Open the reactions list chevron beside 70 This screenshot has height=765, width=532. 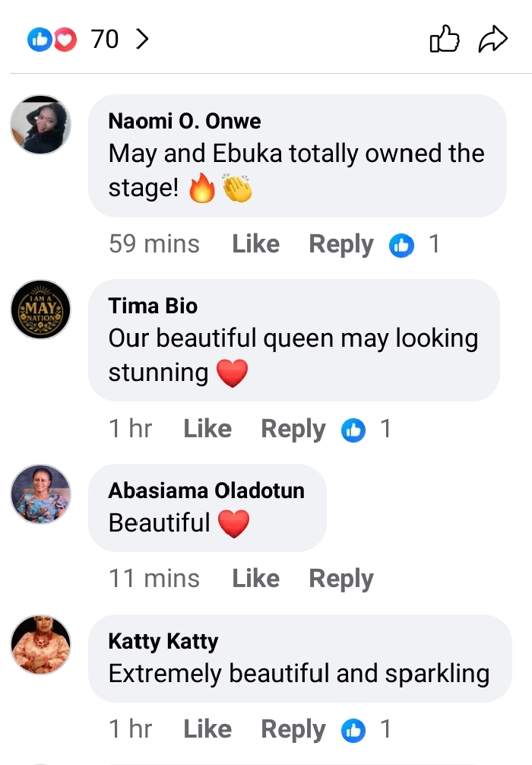[x=141, y=40]
